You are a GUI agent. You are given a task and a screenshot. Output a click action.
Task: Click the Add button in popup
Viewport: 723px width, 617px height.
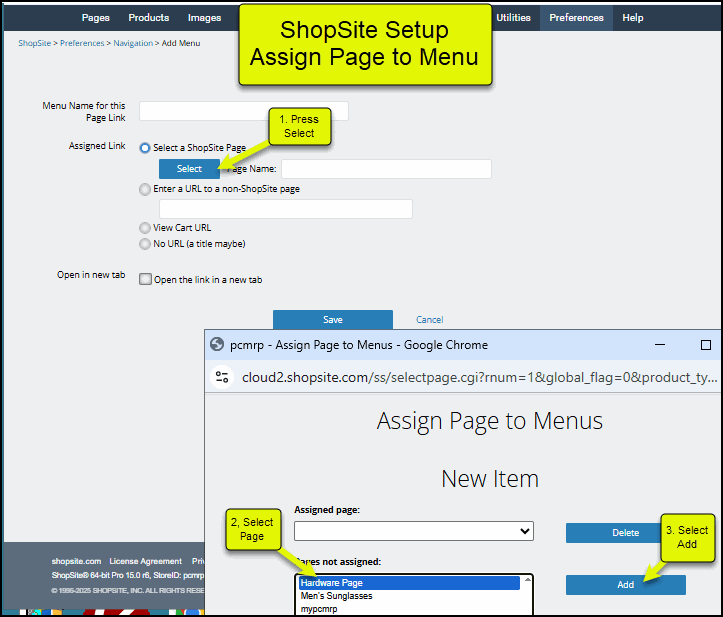click(x=625, y=585)
